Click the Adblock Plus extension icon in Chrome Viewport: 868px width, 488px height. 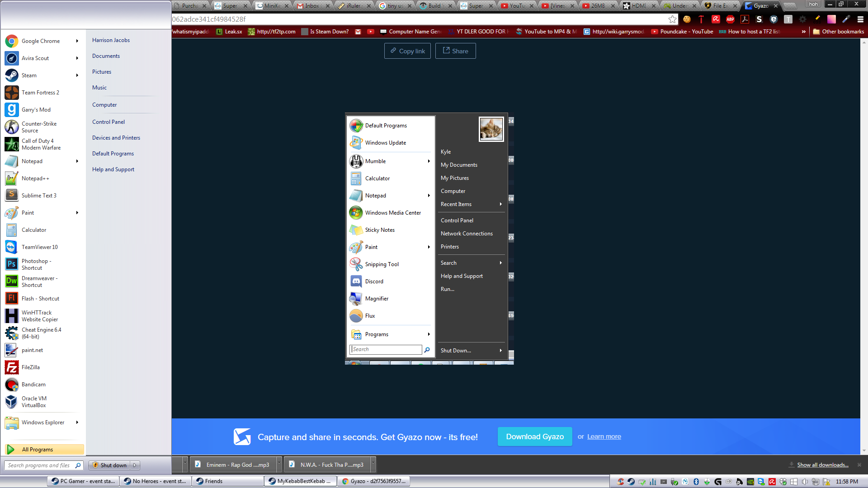(x=730, y=19)
